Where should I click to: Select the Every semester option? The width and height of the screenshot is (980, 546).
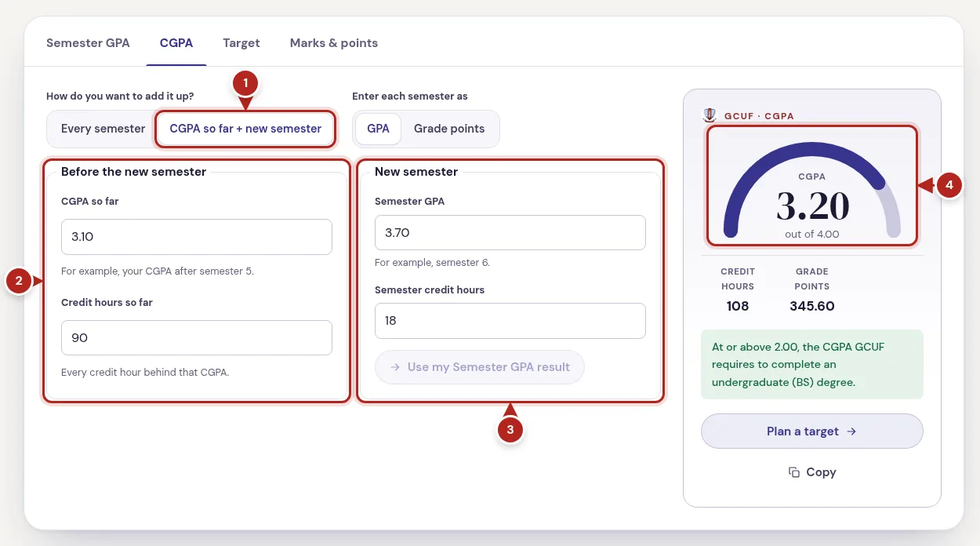[103, 129]
